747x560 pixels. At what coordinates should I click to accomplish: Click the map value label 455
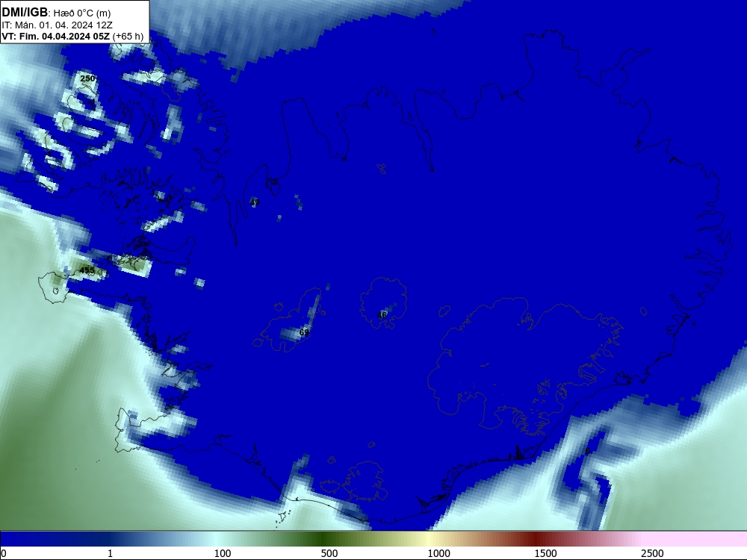point(87,270)
